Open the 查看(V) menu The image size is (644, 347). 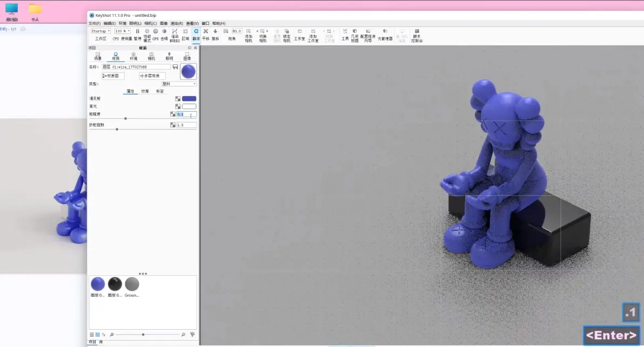click(192, 23)
